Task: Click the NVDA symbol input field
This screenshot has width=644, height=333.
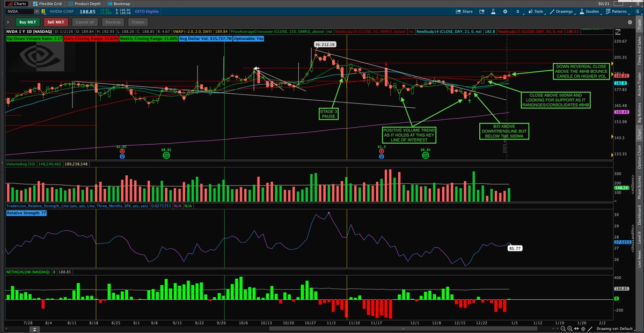Action: click(19, 11)
